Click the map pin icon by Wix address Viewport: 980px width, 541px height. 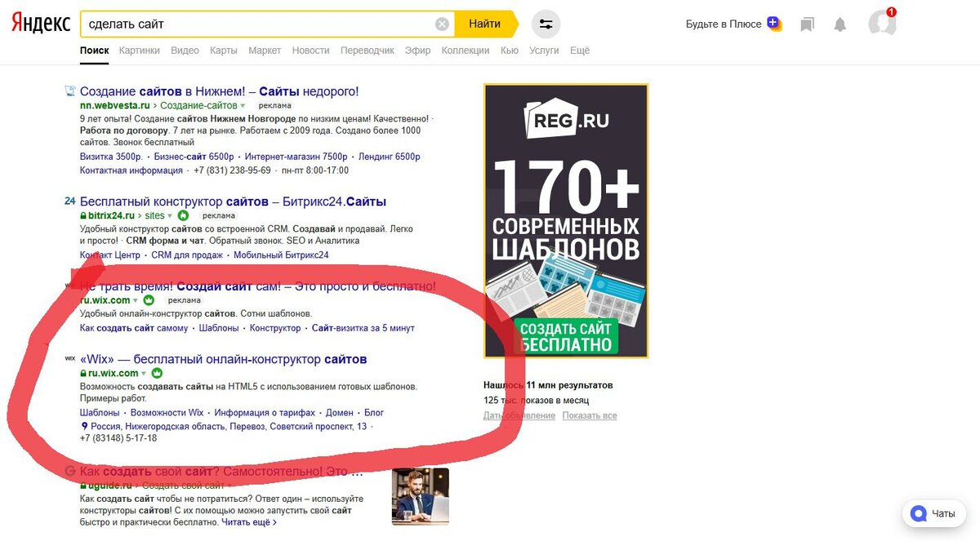tap(84, 426)
